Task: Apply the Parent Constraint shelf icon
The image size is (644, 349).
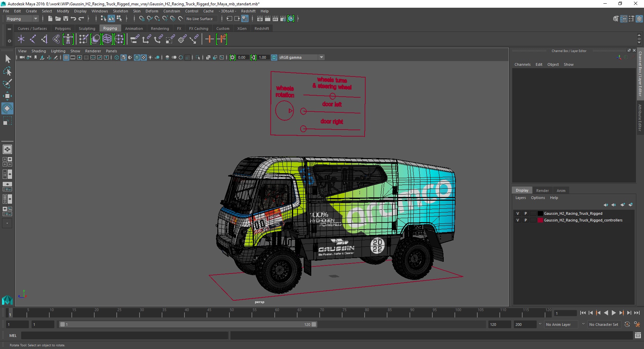Action: (x=135, y=39)
